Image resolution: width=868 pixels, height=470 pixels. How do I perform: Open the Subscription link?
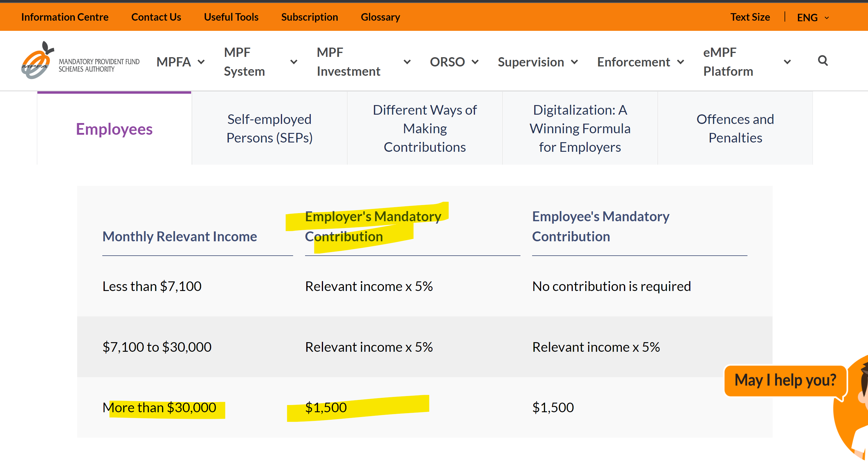pos(309,17)
